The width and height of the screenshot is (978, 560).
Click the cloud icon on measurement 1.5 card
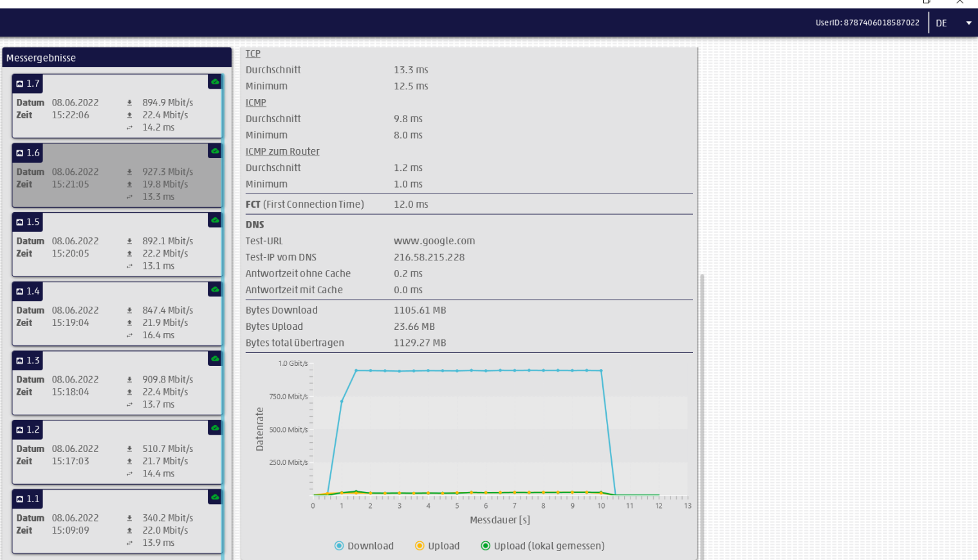215,221
